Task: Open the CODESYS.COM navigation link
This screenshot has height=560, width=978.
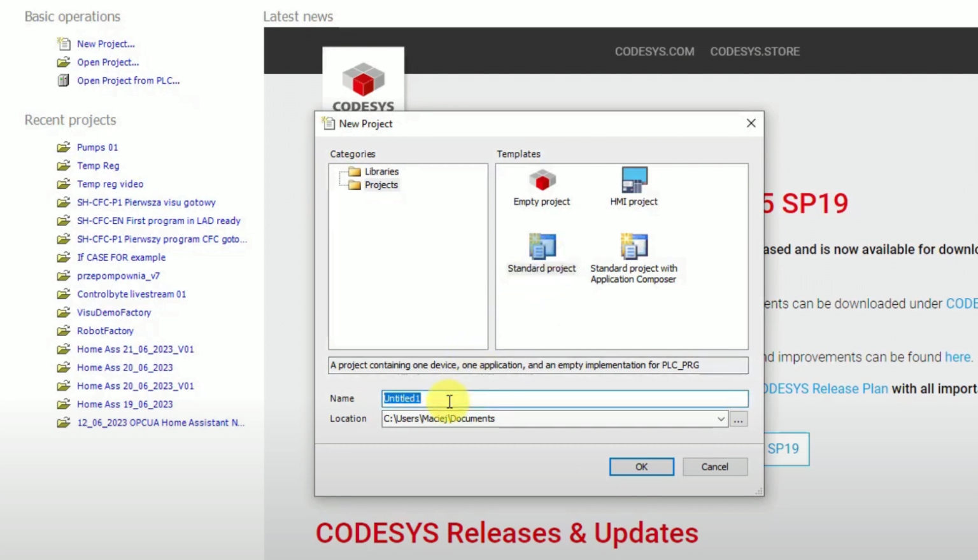Action: [654, 52]
